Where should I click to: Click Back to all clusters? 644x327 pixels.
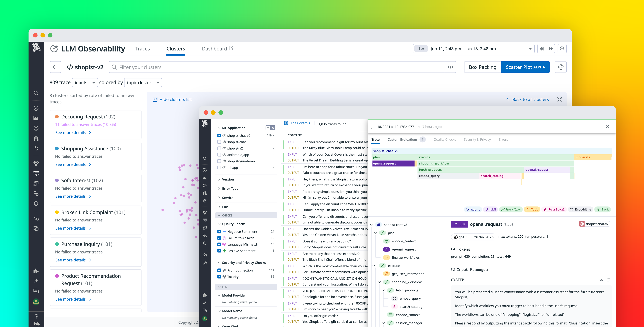tap(530, 99)
